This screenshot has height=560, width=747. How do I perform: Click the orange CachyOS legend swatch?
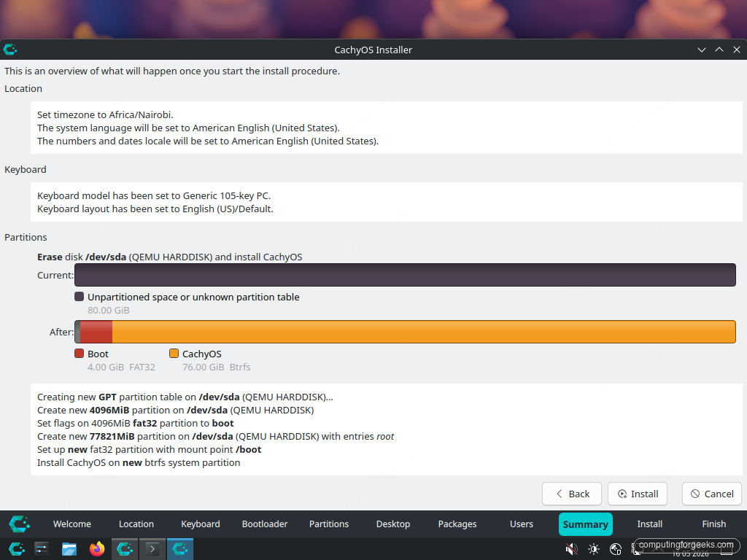click(x=174, y=354)
